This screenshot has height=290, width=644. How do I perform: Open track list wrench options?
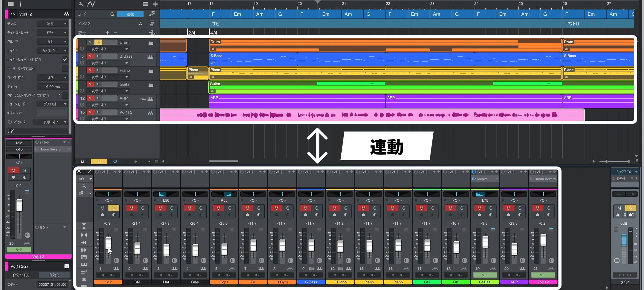pos(81,4)
